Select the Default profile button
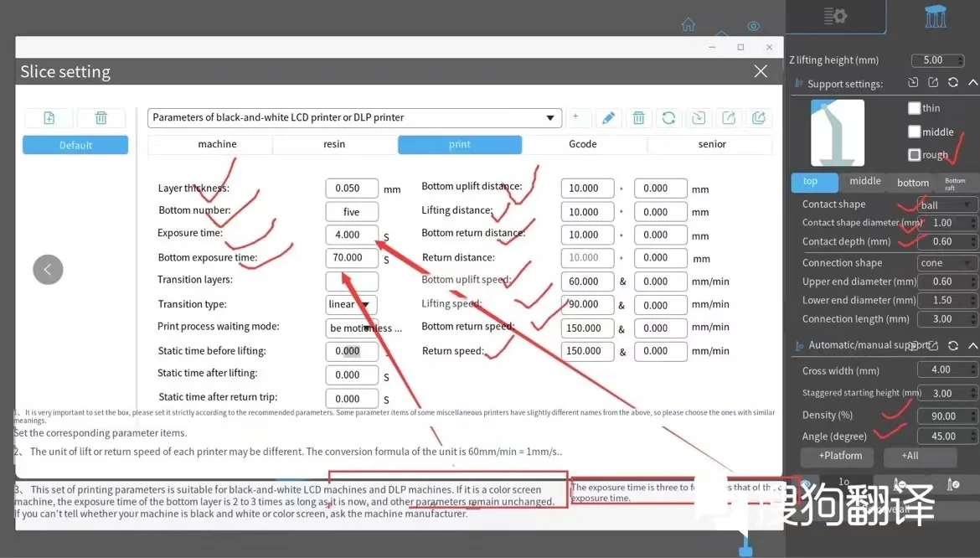The width and height of the screenshot is (980, 558). pos(75,145)
